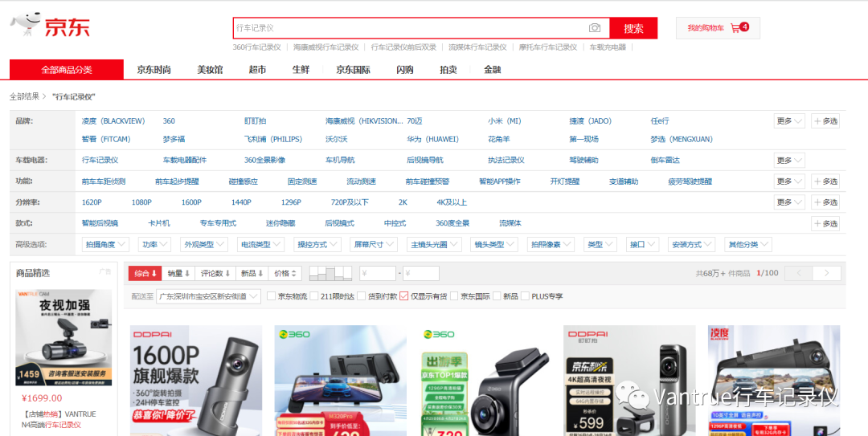Click 我的购物车 button
Screen dimensions: 868x436
(718, 27)
